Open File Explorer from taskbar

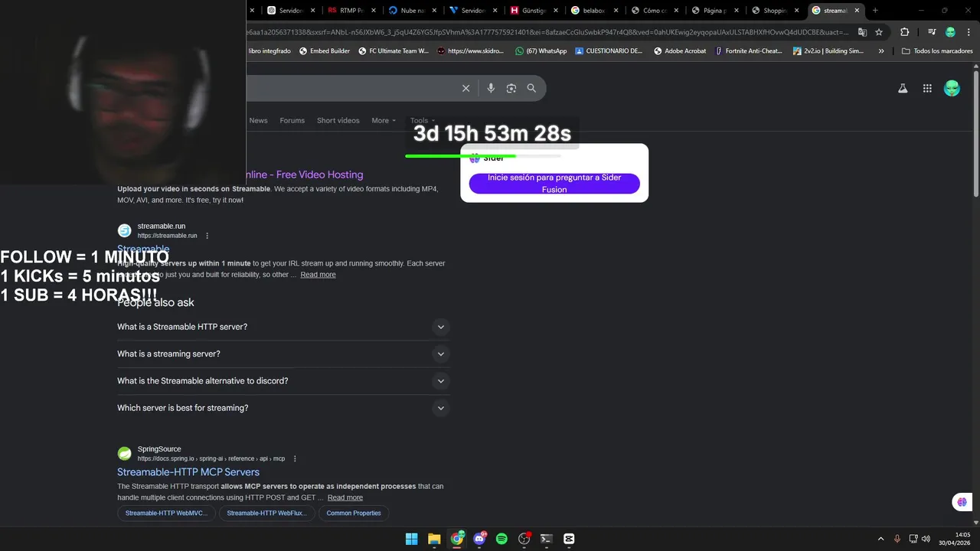tap(434, 539)
